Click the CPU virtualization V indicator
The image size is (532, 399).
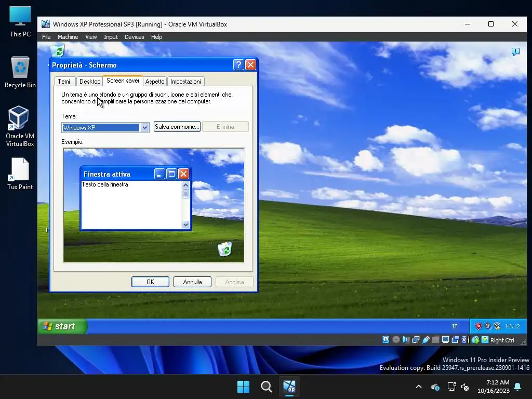point(464,340)
